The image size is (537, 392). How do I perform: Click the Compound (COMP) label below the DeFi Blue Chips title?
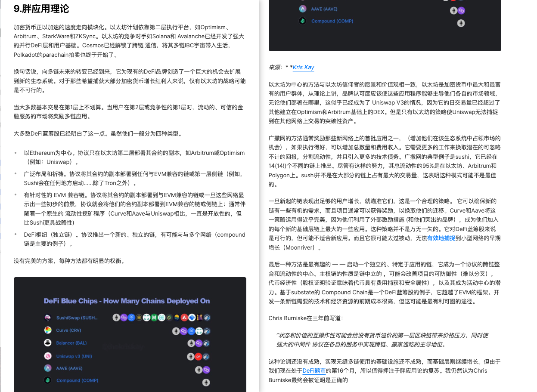click(77, 380)
